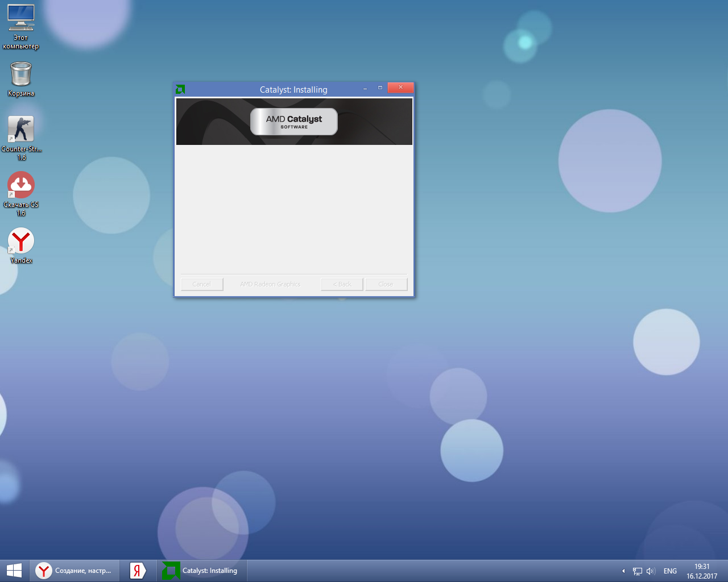Viewport: 728px width, 582px height.
Task: Select the Этот компьютер desktop icon
Action: pyautogui.click(x=21, y=27)
